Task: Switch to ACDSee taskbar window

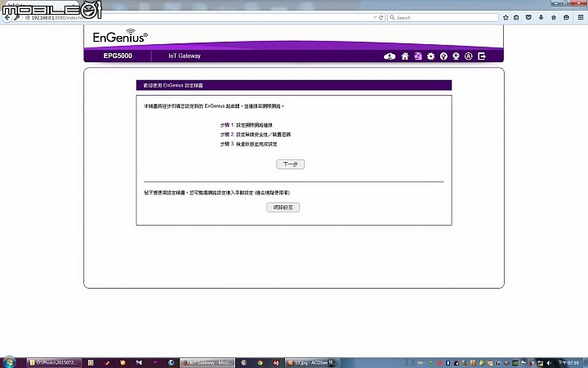Action: point(312,363)
